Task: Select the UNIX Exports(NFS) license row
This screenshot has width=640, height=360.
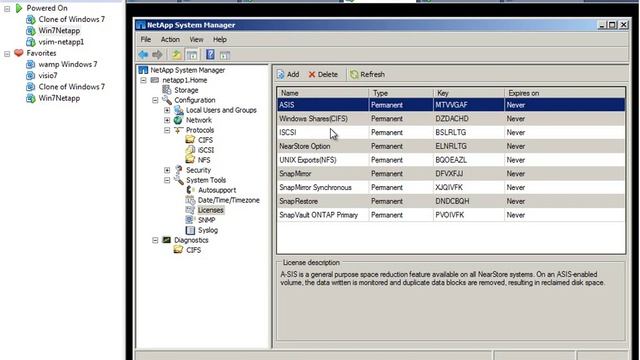Action: tap(451, 160)
